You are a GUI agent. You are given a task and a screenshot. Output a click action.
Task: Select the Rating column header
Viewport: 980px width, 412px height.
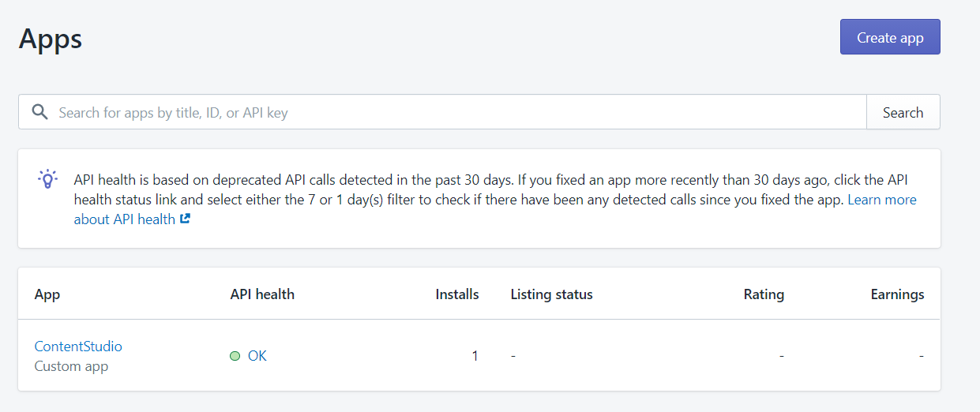coord(764,294)
